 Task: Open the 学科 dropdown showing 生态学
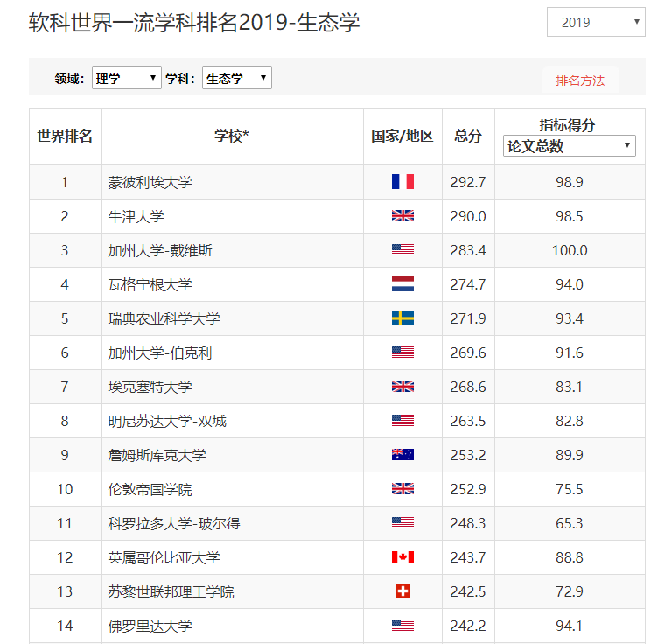click(x=236, y=78)
